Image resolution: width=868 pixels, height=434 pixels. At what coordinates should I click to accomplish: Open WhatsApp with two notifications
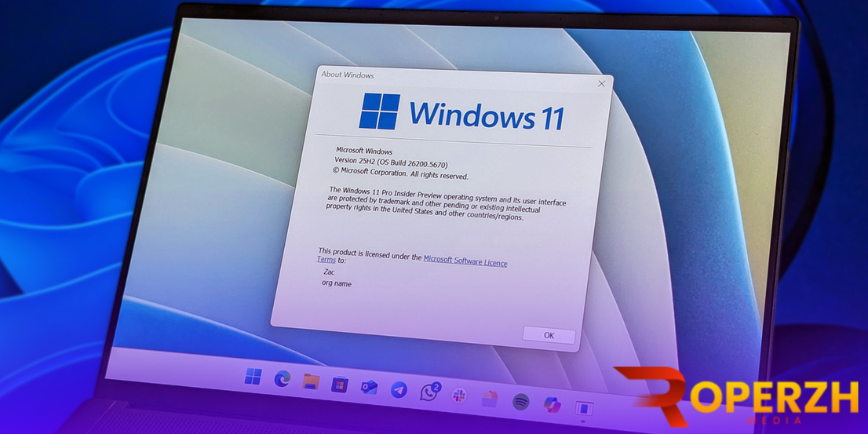[x=429, y=392]
